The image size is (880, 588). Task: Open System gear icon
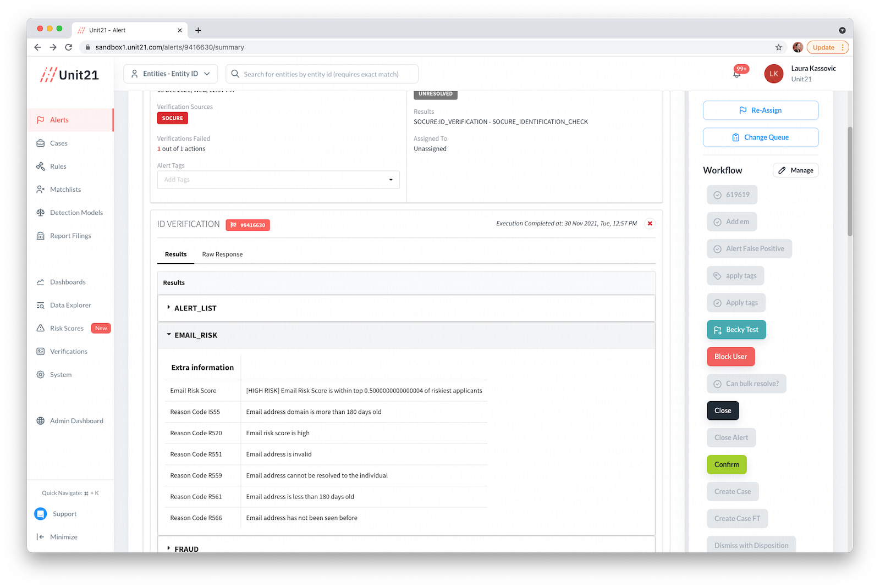point(41,374)
